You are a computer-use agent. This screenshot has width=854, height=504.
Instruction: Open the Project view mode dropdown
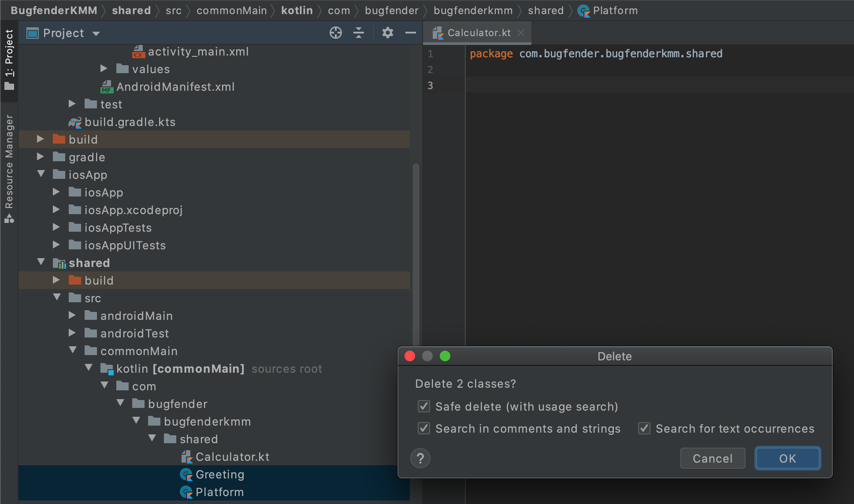pos(97,33)
